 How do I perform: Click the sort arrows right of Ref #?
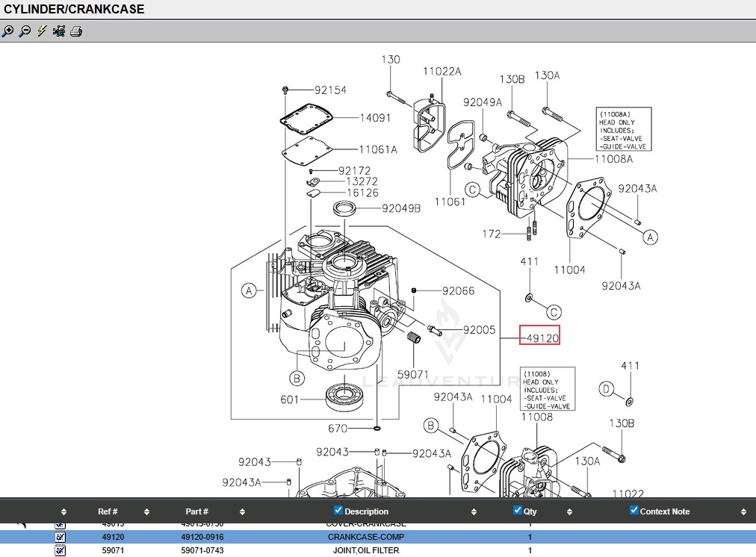(x=146, y=512)
